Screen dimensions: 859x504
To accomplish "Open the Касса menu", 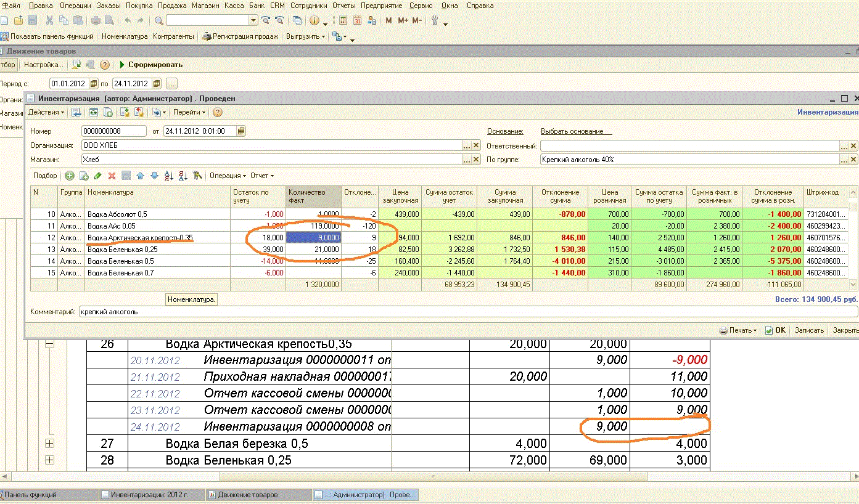I will (x=233, y=6).
